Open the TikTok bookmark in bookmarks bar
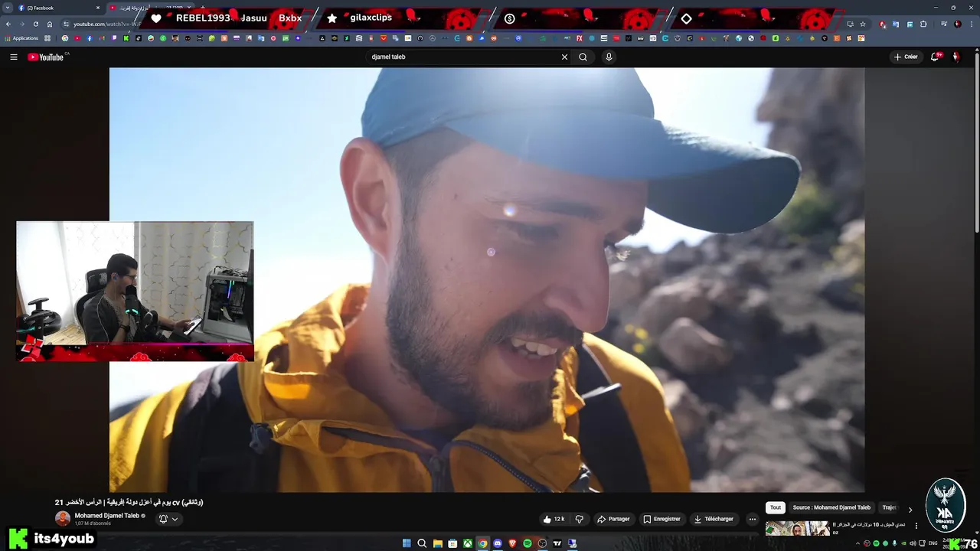The image size is (980, 551). [x=138, y=38]
